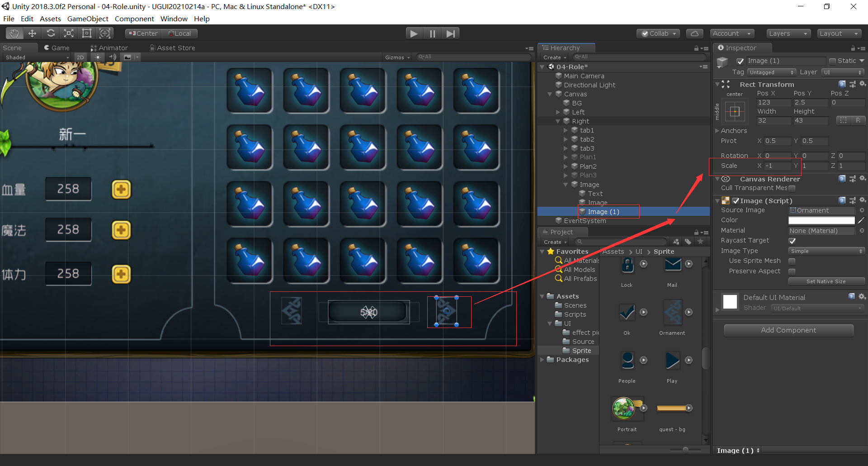Open the anchor presets widget in Rect Transform

click(736, 112)
